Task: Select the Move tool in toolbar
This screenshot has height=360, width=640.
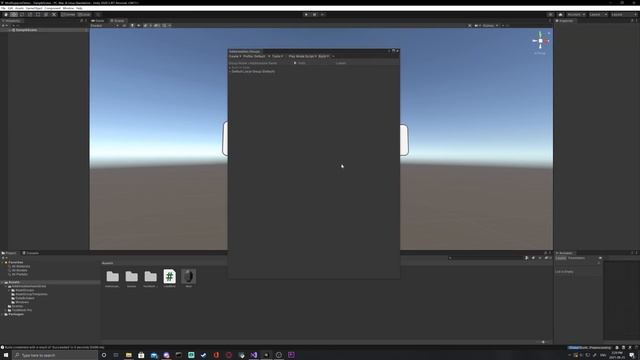Action: pos(14,15)
